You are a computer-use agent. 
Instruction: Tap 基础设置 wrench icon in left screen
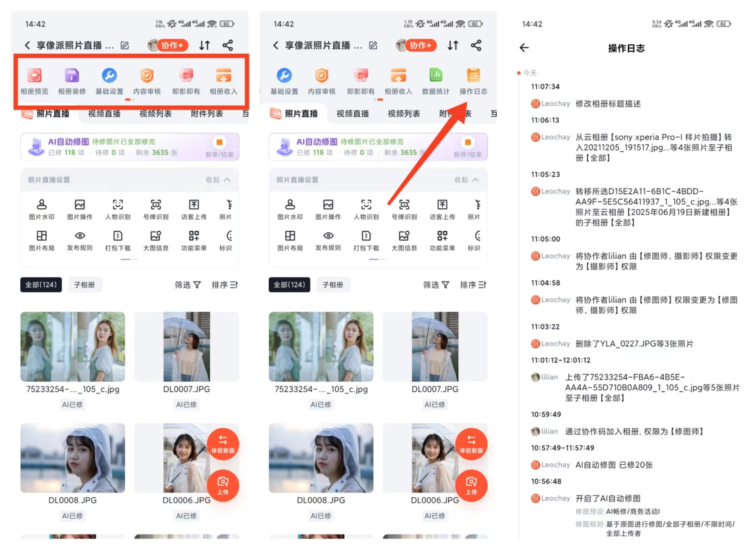[109, 76]
